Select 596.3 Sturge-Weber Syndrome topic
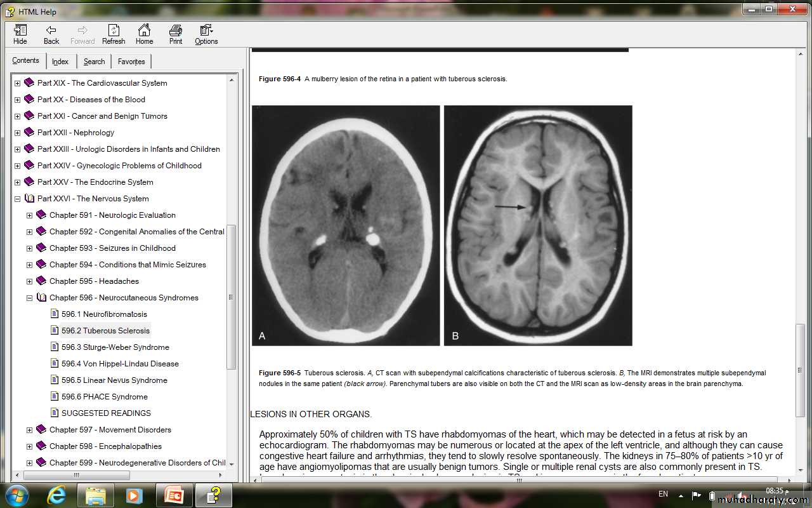Image resolution: width=812 pixels, height=508 pixels. (x=115, y=347)
